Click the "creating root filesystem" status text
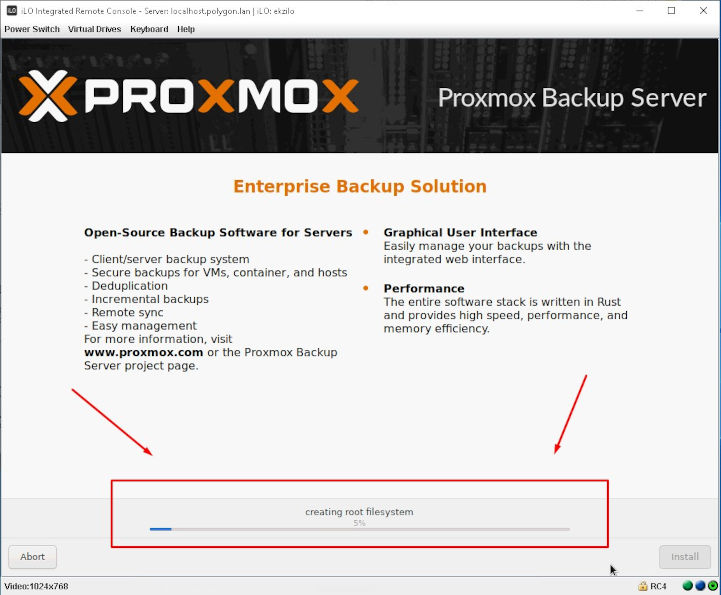 coord(359,512)
